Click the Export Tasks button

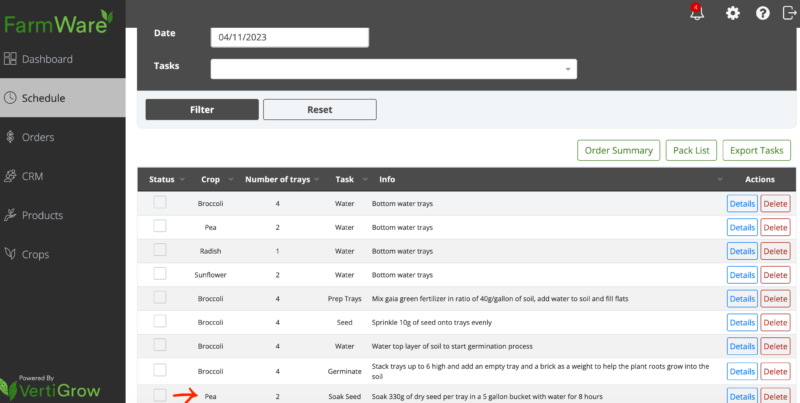pyautogui.click(x=756, y=150)
